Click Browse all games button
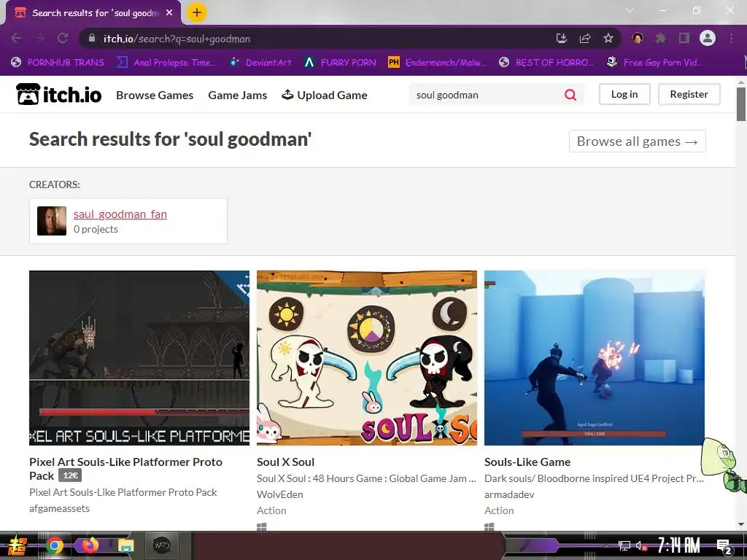Screen dimensions: 747x560 click(638, 141)
